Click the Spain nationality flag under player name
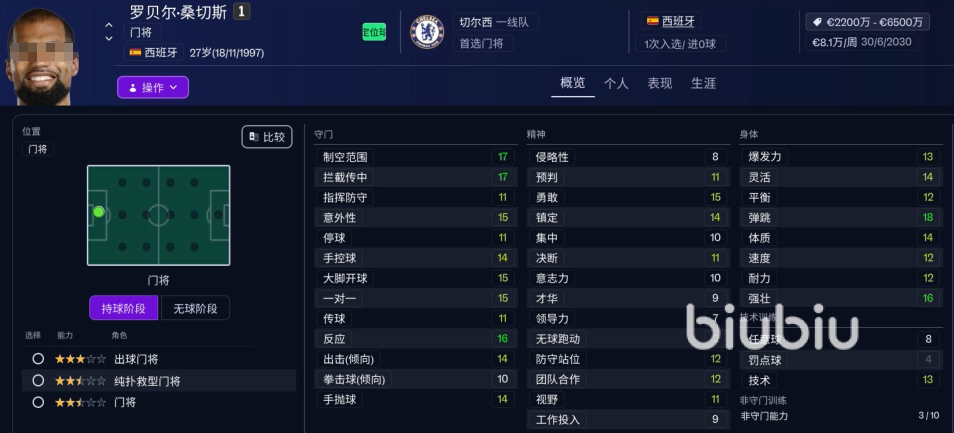The width and height of the screenshot is (954, 433). (x=135, y=52)
